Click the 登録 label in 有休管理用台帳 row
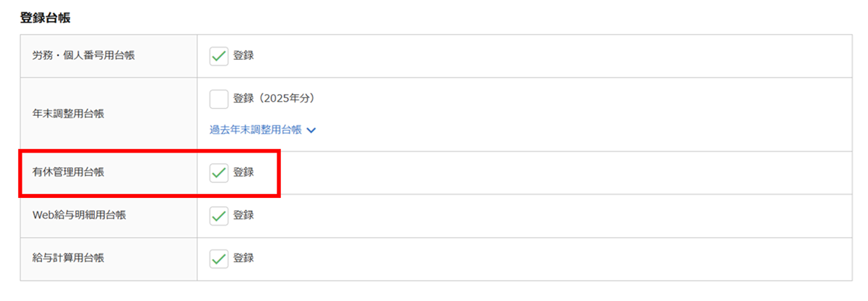Viewport: 868px width, 301px height. click(x=243, y=173)
